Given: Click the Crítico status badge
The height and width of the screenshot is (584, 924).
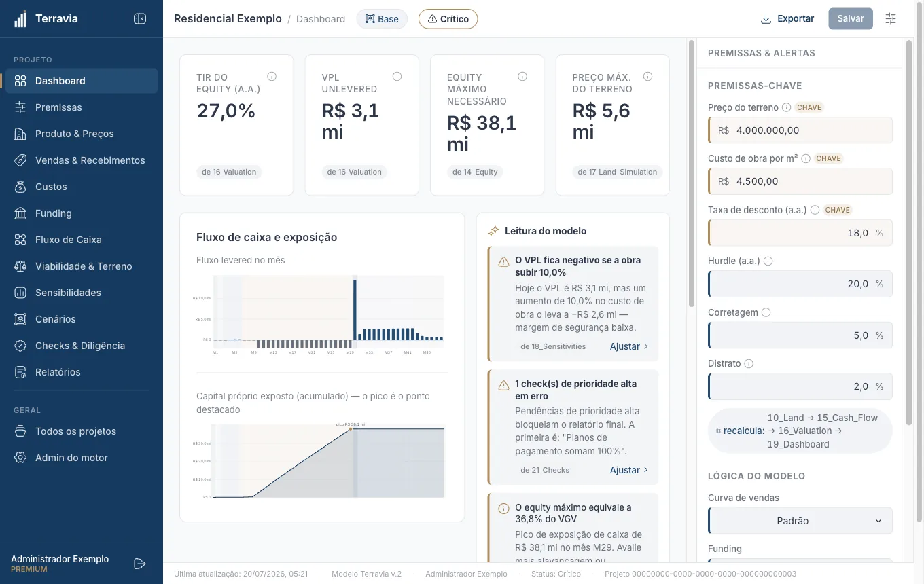Looking at the screenshot, I should pyautogui.click(x=448, y=19).
